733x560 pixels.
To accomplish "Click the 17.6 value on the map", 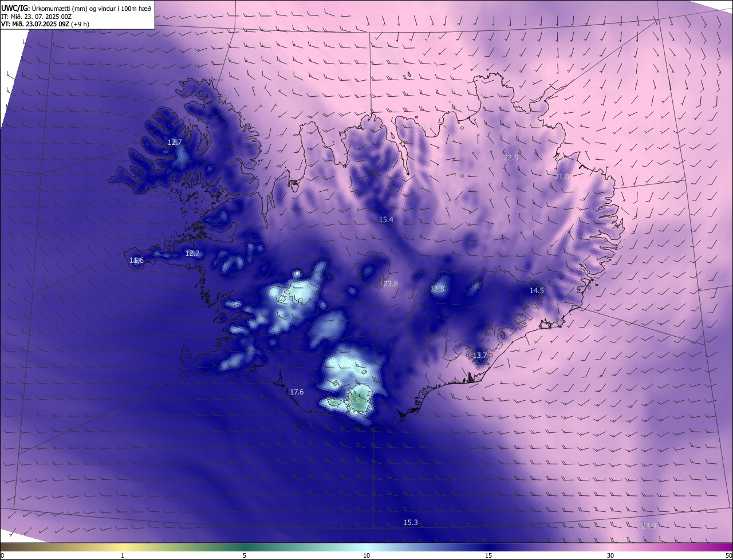I will point(297,392).
